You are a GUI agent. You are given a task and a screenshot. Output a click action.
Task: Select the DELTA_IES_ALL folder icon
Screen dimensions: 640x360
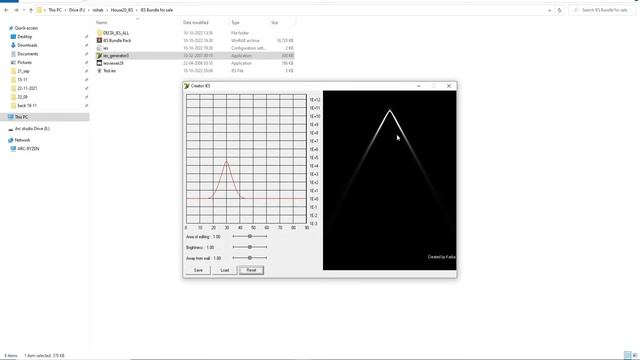click(x=99, y=33)
